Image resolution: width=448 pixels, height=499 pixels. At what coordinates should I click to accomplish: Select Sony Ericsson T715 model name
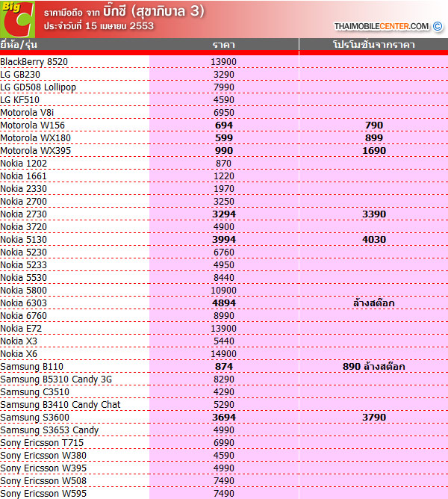42,444
